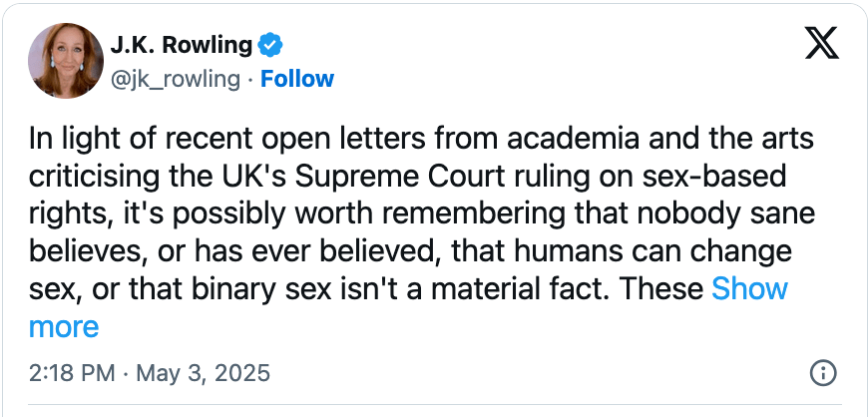Click the word 'more' below the tweet text

[64, 326]
